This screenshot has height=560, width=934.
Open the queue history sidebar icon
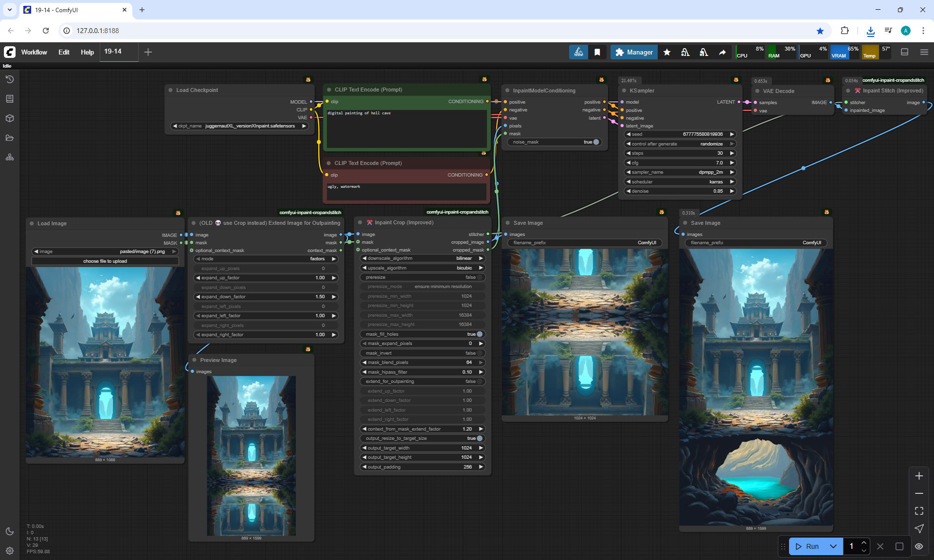10,79
